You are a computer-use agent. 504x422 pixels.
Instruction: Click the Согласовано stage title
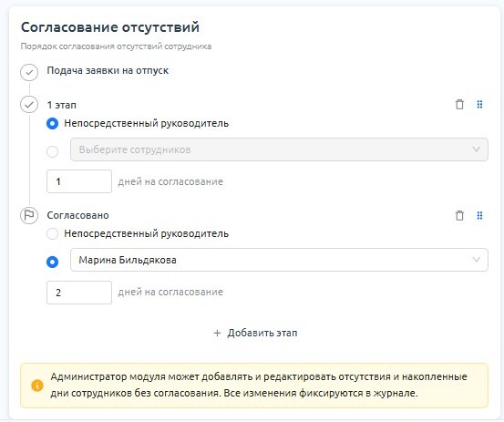[x=77, y=215]
